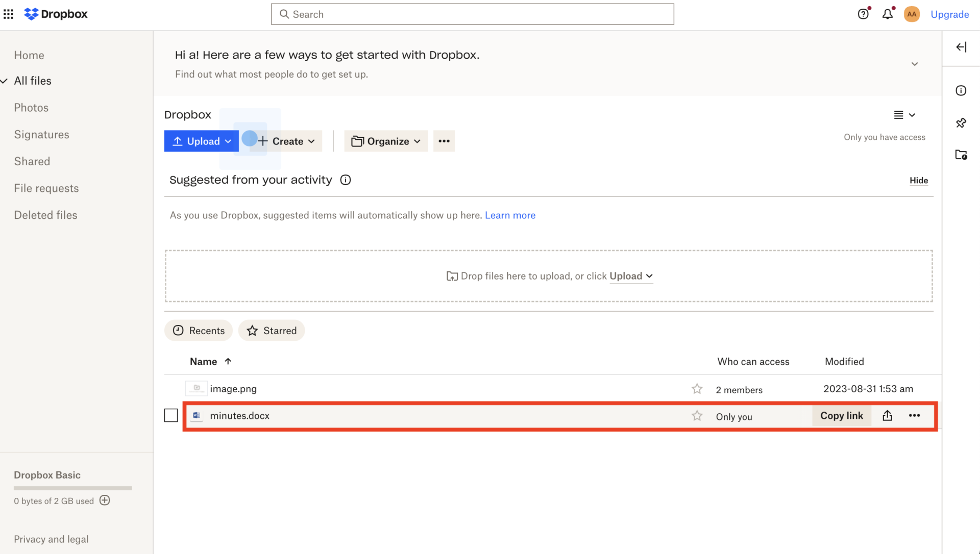Star the image.png file
The height and width of the screenshot is (554, 980).
[697, 388]
